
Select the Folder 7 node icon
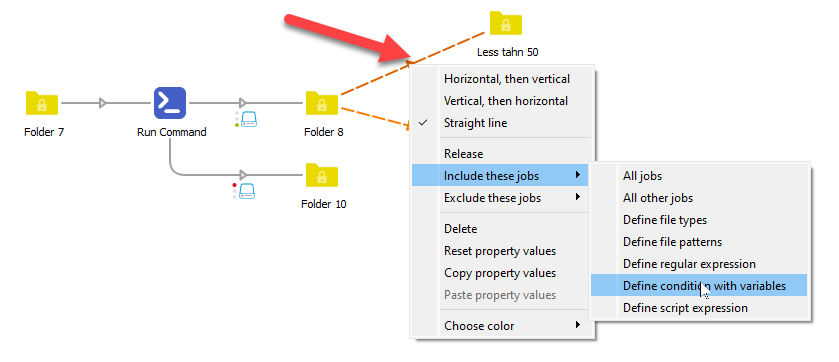coord(42,103)
